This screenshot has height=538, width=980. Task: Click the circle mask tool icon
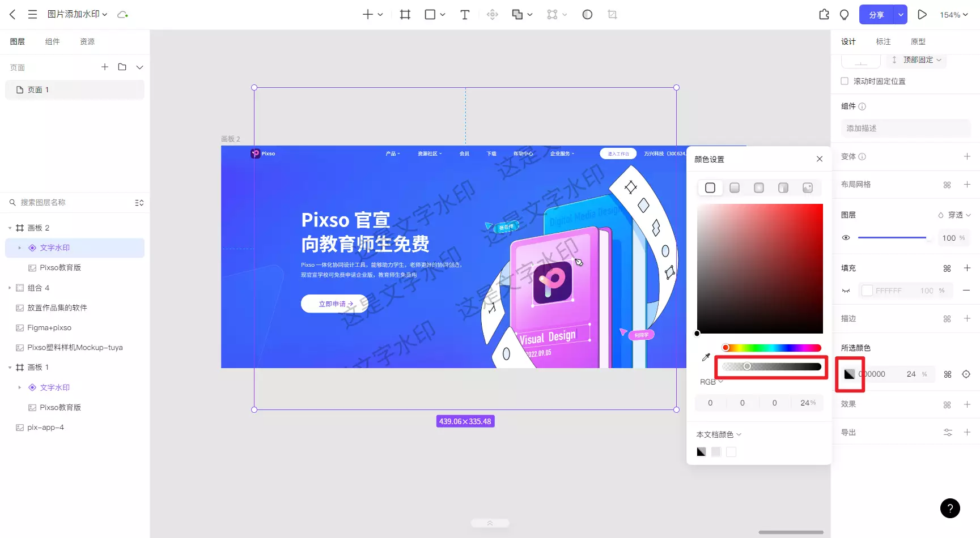[587, 15]
